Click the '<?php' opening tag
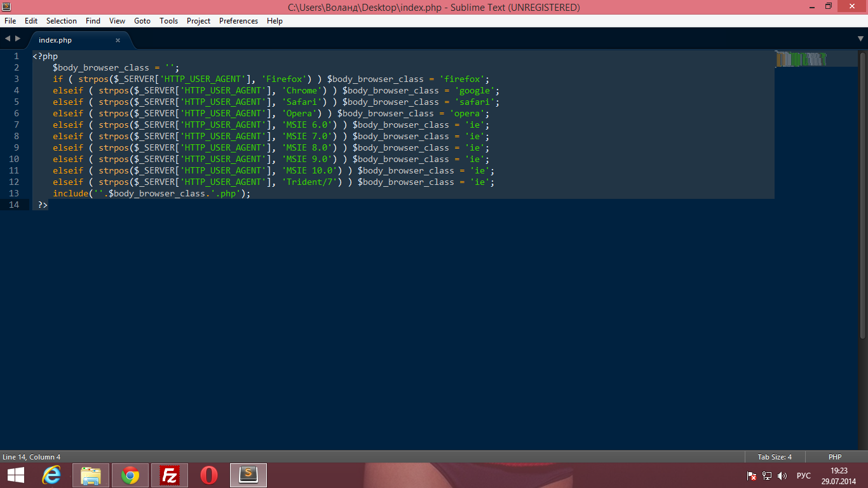The width and height of the screenshot is (868, 488). point(45,56)
